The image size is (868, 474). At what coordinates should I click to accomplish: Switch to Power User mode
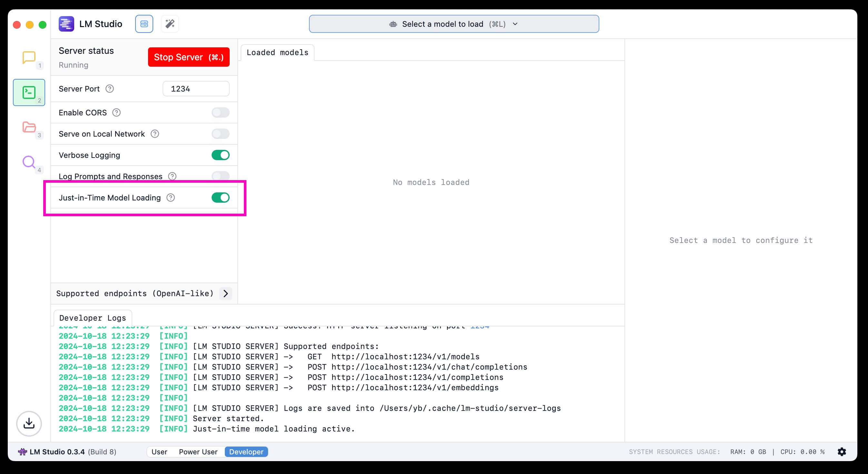[x=198, y=452]
